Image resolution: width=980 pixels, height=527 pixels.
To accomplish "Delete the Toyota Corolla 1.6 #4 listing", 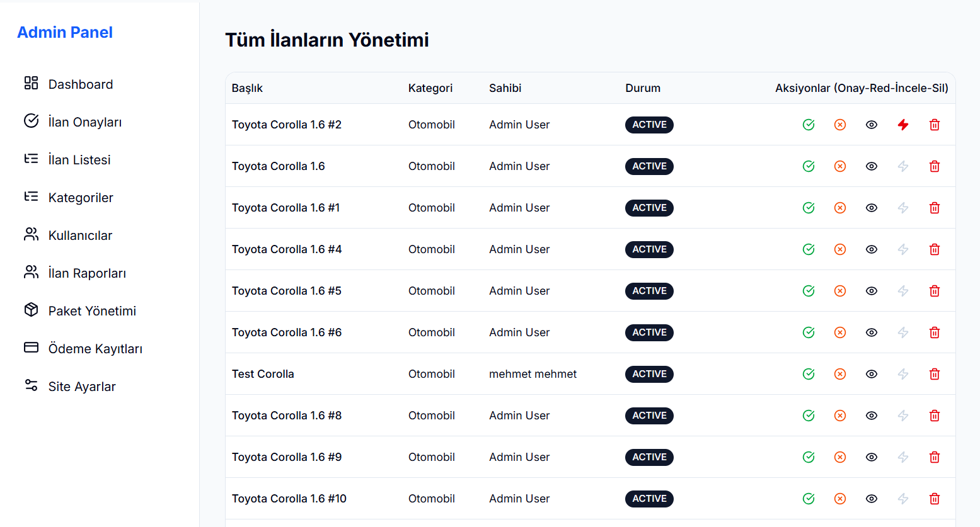I will point(935,249).
